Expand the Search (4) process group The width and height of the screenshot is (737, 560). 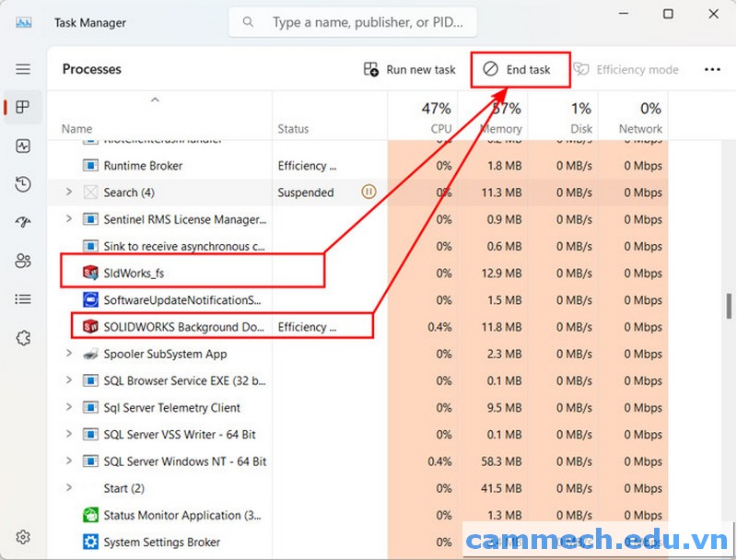[69, 192]
